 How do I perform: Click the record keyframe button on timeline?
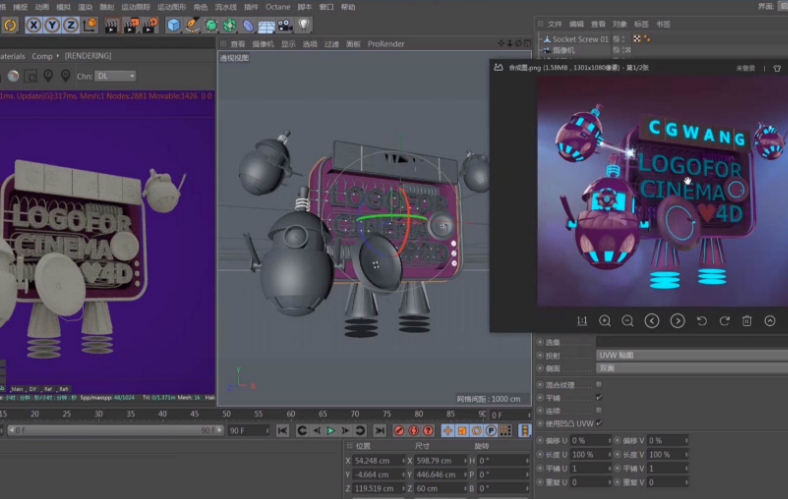click(399, 430)
